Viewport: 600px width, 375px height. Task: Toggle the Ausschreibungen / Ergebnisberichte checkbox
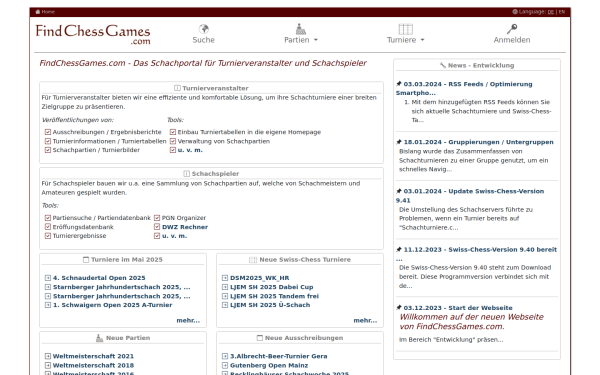[x=48, y=132]
